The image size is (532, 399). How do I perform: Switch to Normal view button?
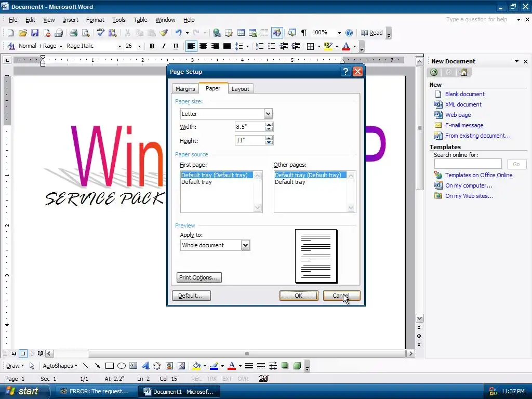(x=5, y=353)
